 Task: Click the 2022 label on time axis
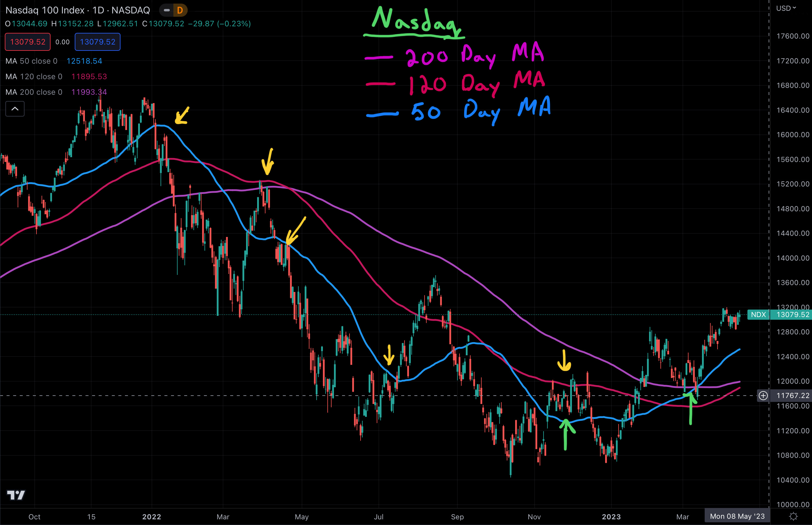[151, 516]
